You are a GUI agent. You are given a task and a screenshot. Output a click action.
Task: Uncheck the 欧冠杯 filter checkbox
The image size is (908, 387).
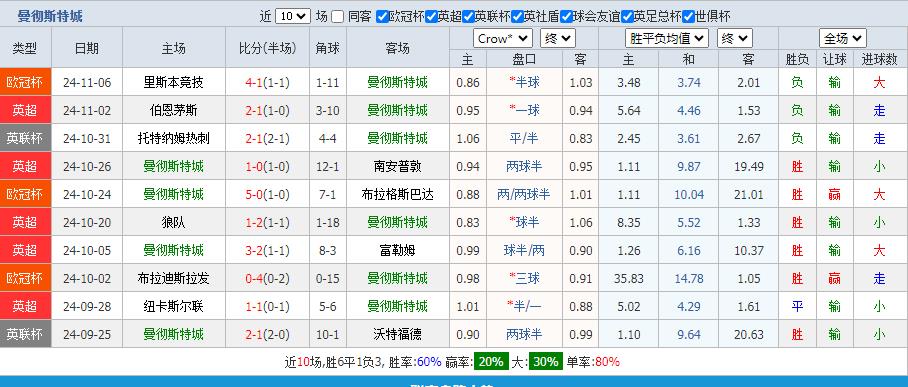pyautogui.click(x=382, y=16)
